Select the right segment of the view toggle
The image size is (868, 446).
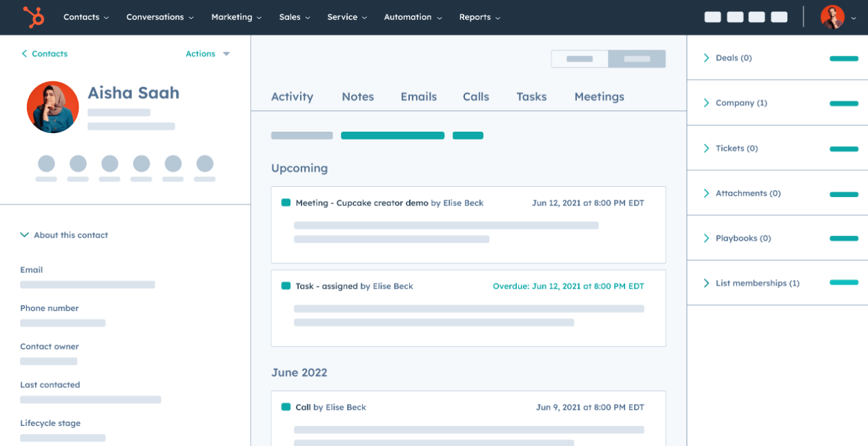coord(636,59)
